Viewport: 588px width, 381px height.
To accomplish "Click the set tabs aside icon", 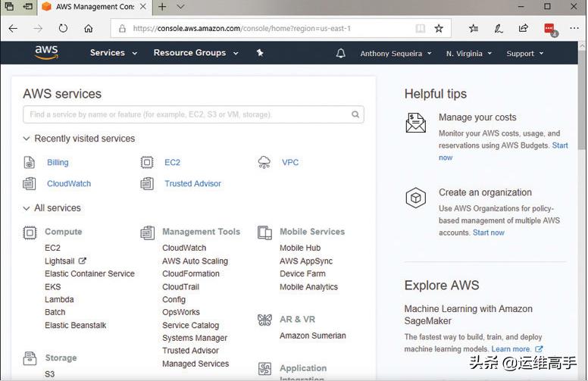I will tap(28, 6).
